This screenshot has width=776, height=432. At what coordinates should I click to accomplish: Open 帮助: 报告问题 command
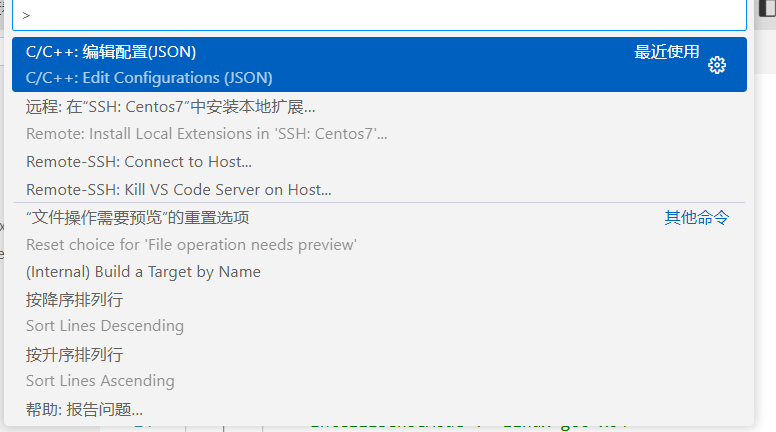[x=84, y=409]
